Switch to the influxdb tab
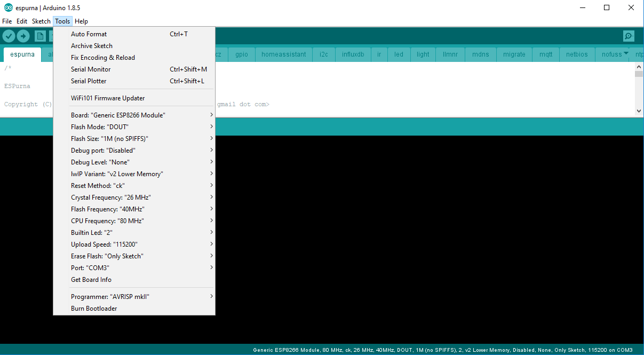Viewport: 644px width, 355px height. 353,54
